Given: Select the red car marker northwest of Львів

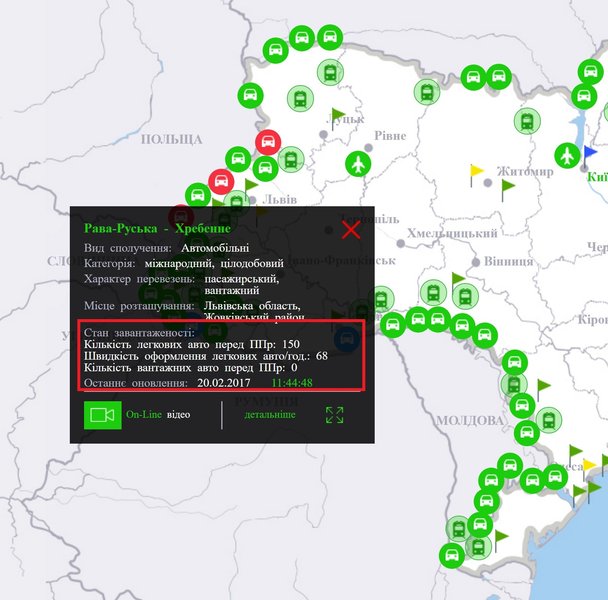Looking at the screenshot, I should (x=222, y=181).
